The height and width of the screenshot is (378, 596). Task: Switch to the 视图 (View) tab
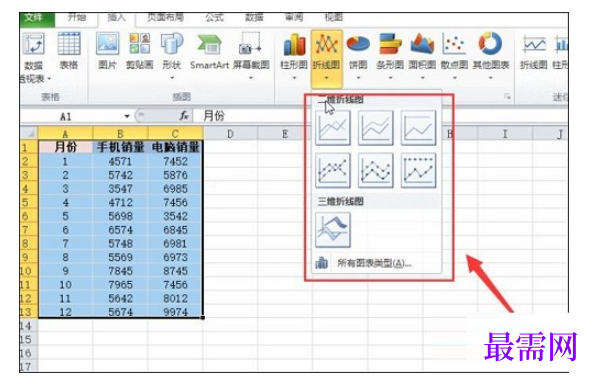(333, 17)
